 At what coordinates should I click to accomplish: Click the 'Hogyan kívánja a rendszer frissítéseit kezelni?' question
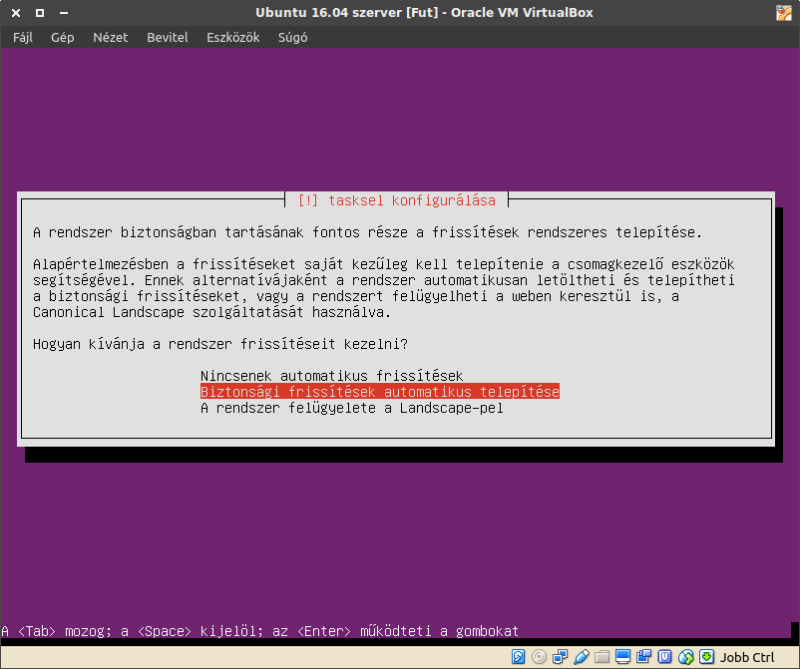(x=220, y=344)
